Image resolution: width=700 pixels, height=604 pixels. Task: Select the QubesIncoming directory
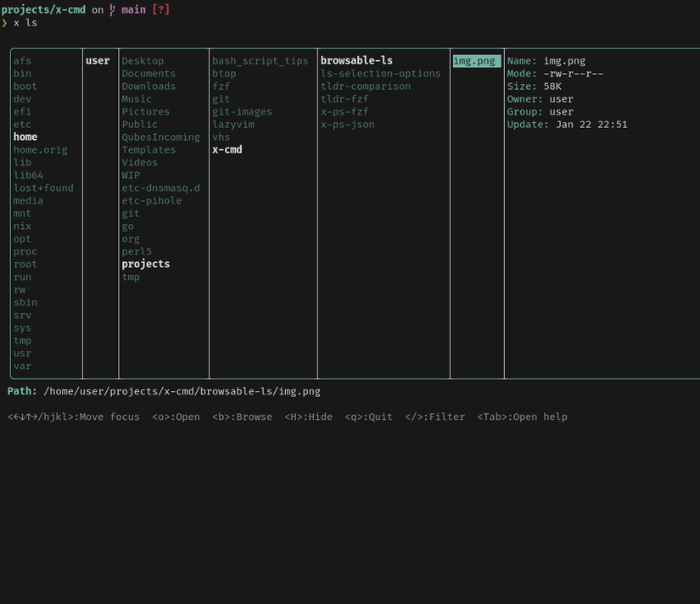pos(161,137)
